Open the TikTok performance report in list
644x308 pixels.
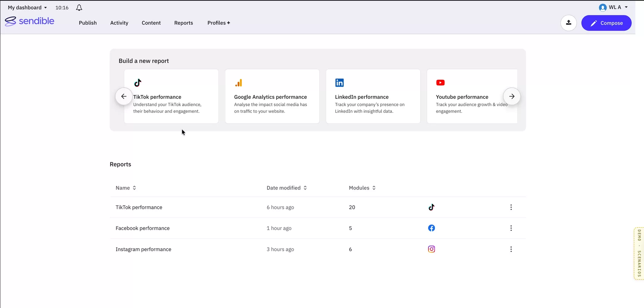(x=139, y=207)
